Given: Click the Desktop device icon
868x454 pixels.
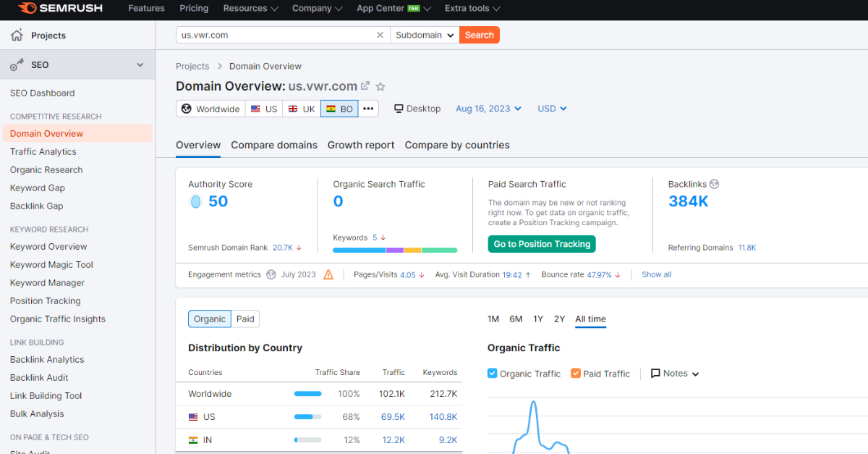Looking at the screenshot, I should tap(397, 108).
